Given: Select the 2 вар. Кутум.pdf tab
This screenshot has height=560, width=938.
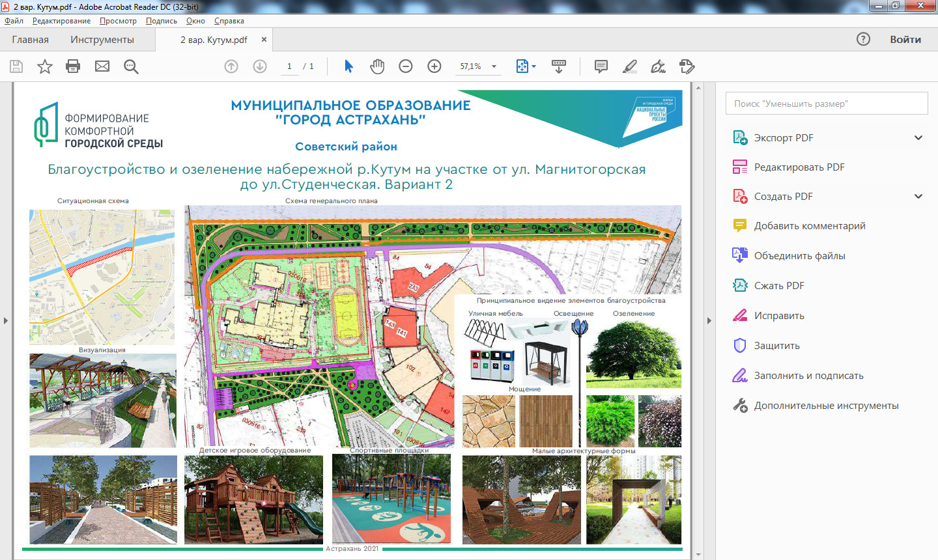Looking at the screenshot, I should (214, 40).
